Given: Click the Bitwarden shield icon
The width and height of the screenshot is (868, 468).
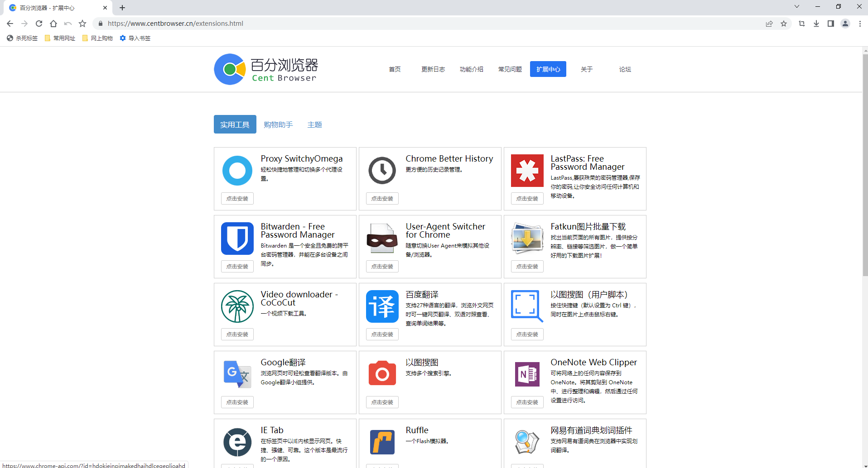Looking at the screenshot, I should tap(237, 239).
